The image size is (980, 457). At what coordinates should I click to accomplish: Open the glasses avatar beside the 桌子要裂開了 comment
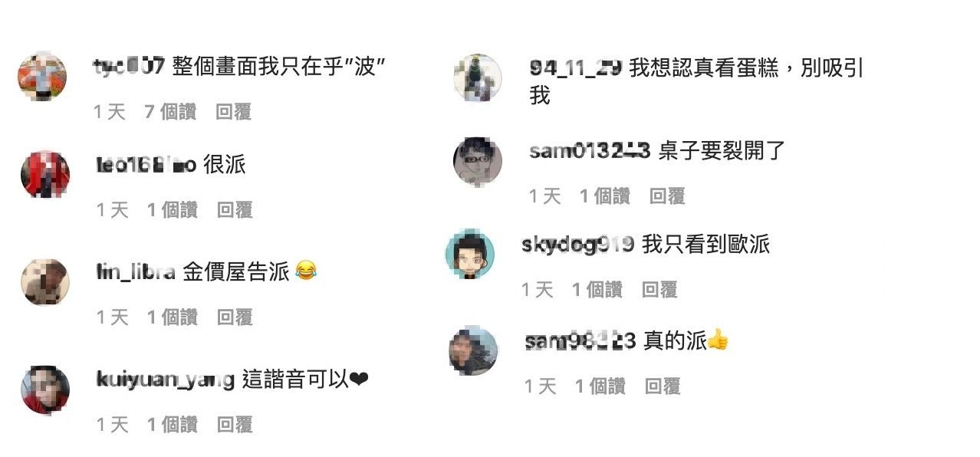[478, 161]
